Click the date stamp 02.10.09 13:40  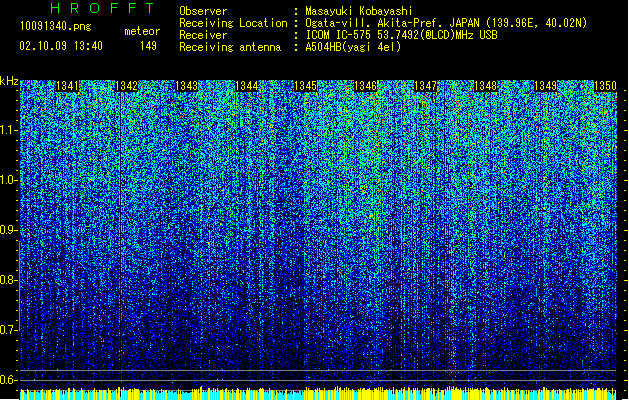(61, 46)
